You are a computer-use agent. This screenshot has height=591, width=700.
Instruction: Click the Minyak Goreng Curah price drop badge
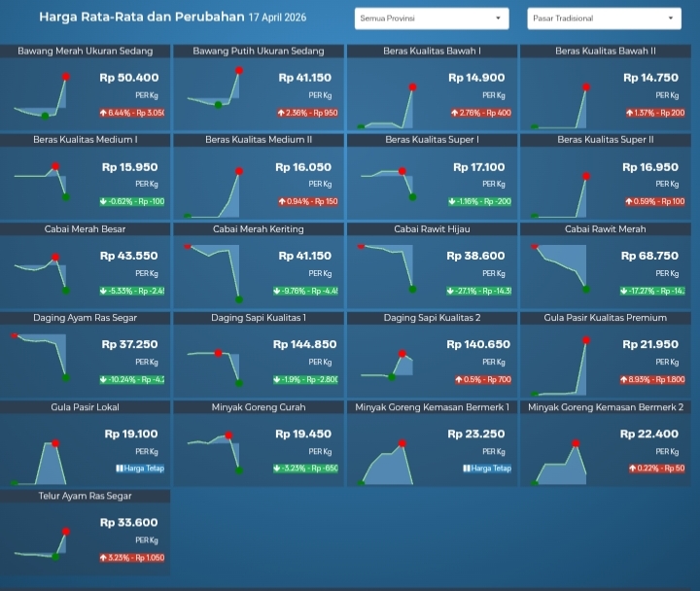point(305,469)
